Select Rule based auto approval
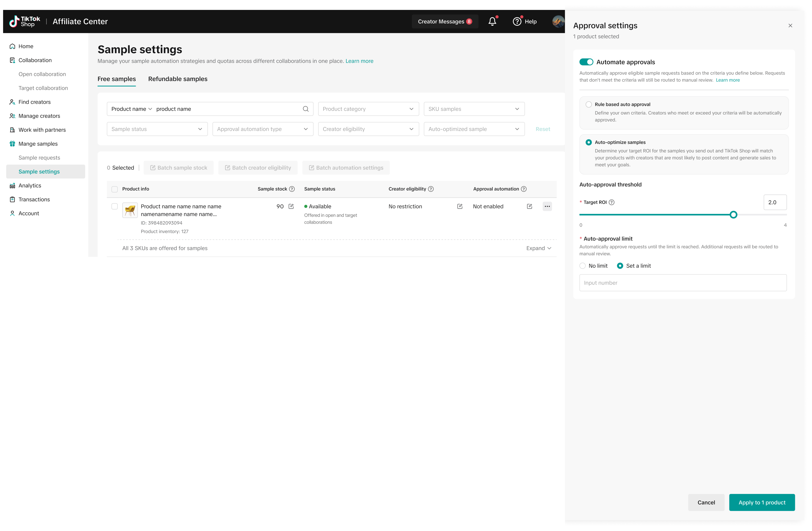 coord(589,105)
